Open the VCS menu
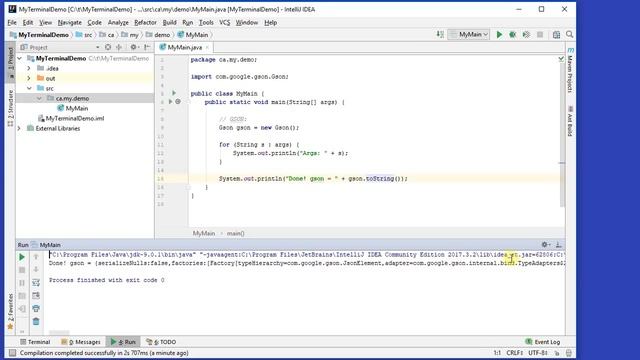This screenshot has width=640, height=360. pos(224,22)
